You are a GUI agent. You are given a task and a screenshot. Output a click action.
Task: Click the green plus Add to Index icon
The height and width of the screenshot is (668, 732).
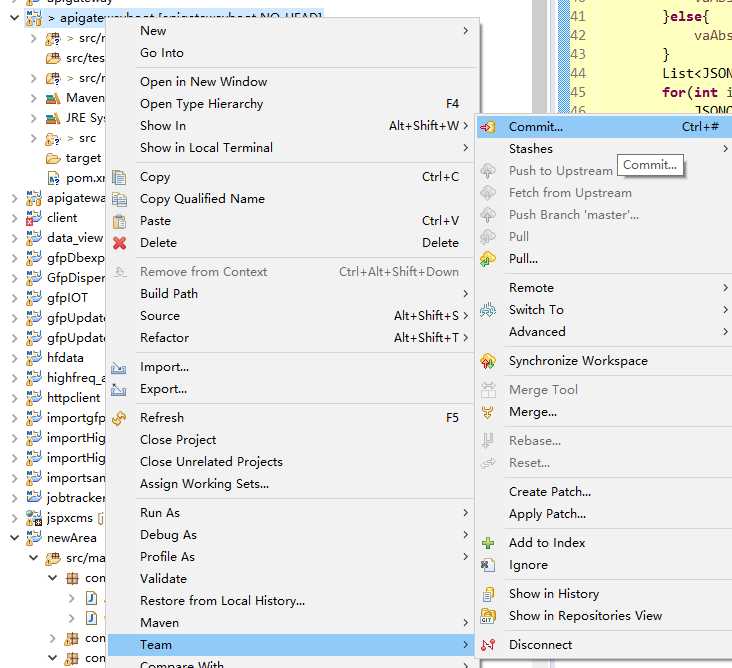[488, 543]
